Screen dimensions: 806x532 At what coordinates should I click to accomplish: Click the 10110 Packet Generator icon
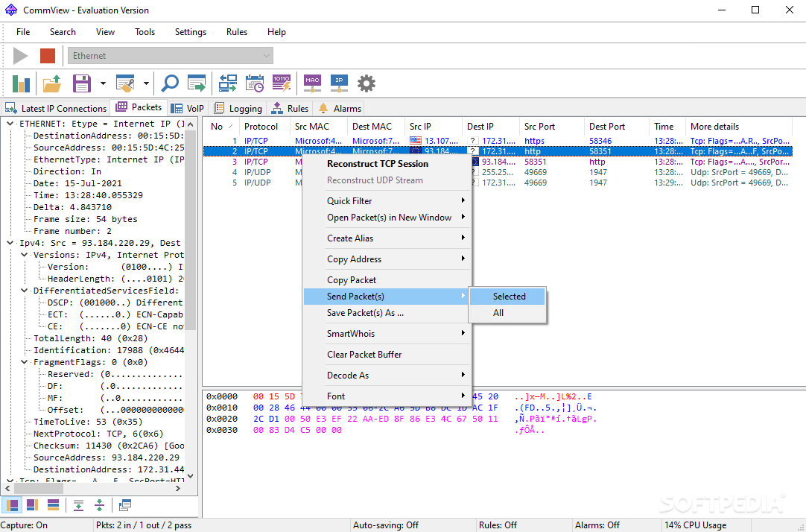(281, 83)
